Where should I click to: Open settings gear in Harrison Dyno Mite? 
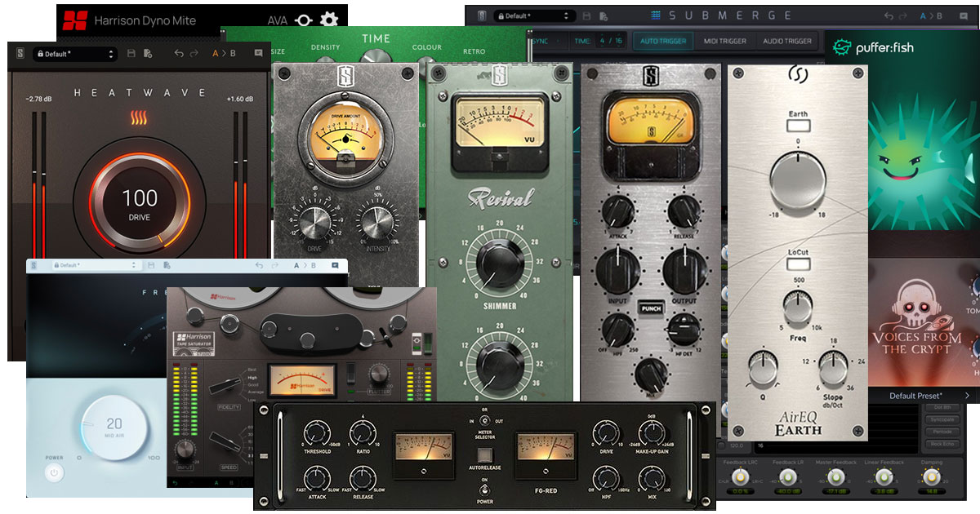(x=329, y=20)
